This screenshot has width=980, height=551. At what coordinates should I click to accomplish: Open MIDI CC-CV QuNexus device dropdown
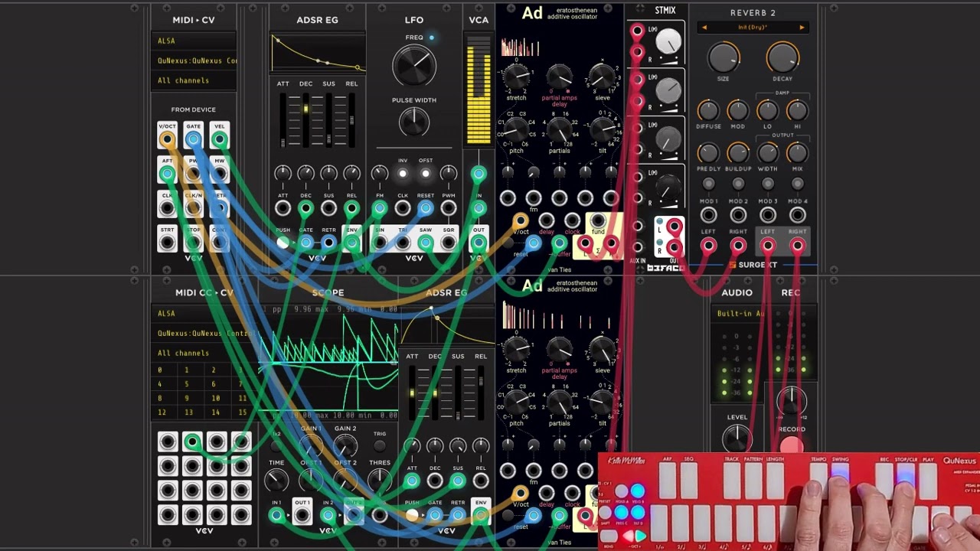pos(204,333)
